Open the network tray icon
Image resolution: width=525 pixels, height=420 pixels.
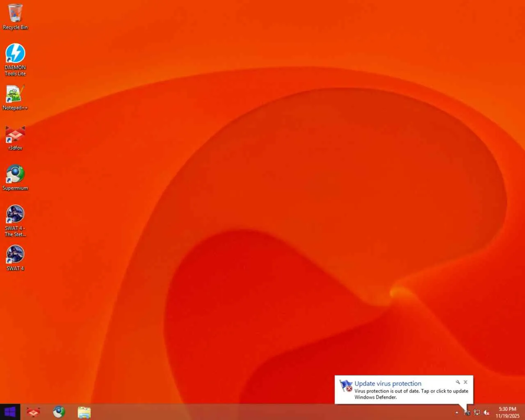pos(477,412)
